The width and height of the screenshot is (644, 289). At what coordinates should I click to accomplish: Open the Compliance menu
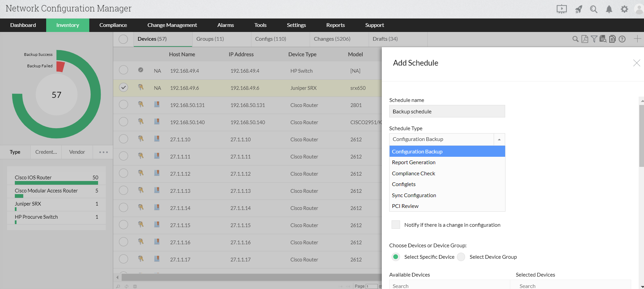click(113, 25)
